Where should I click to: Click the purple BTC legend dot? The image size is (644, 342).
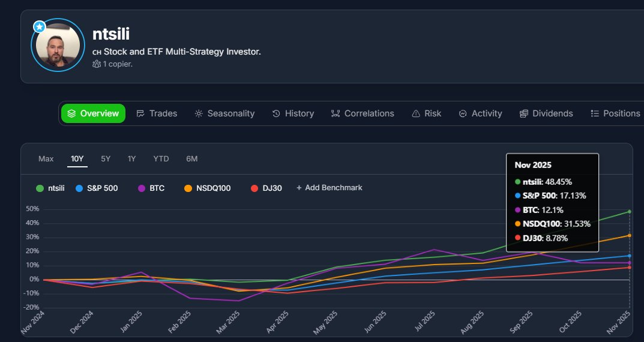tap(142, 188)
